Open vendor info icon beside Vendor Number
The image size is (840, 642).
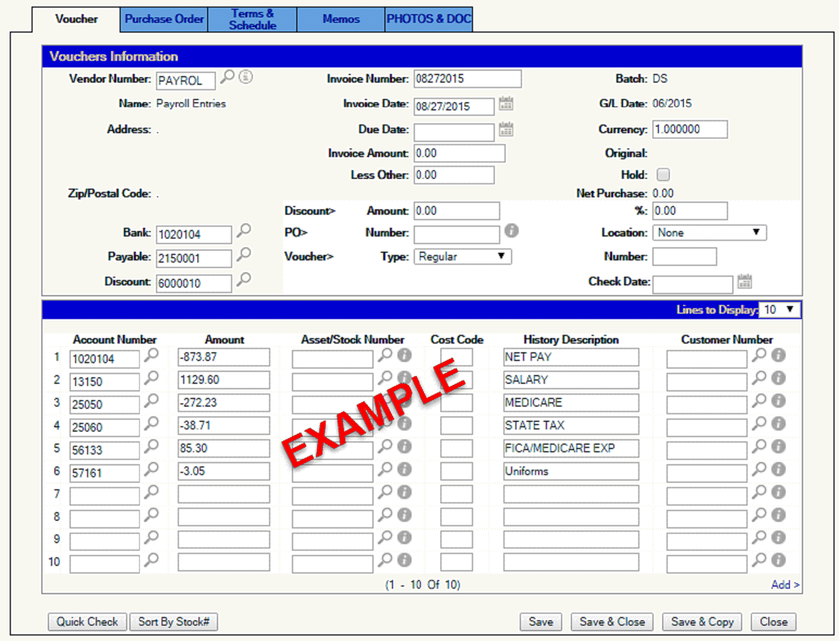[246, 77]
